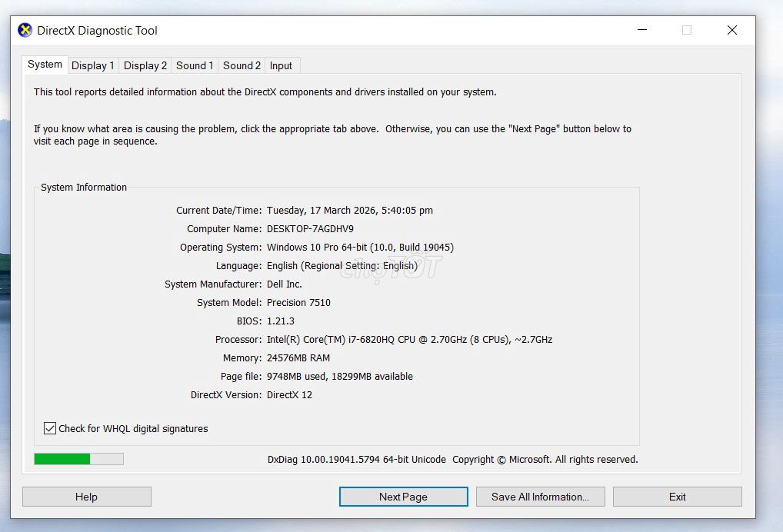This screenshot has width=783, height=532.
Task: Click the Dell Inc. manufacturer value
Action: (x=284, y=284)
